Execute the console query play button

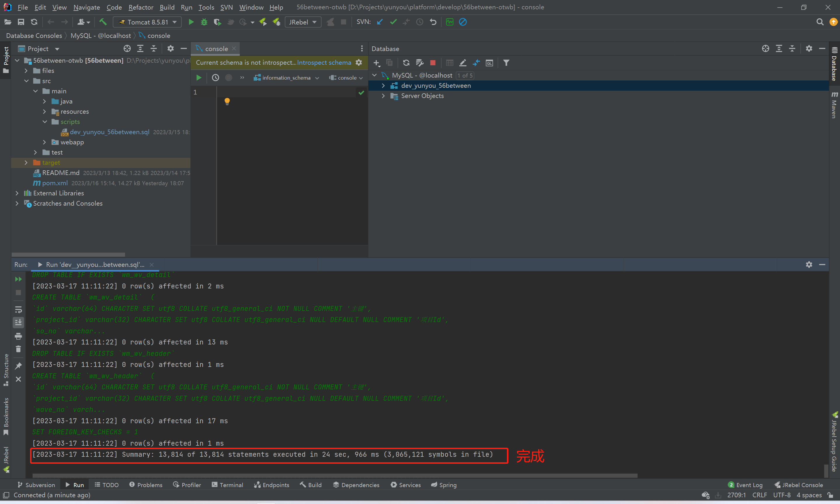click(x=199, y=78)
